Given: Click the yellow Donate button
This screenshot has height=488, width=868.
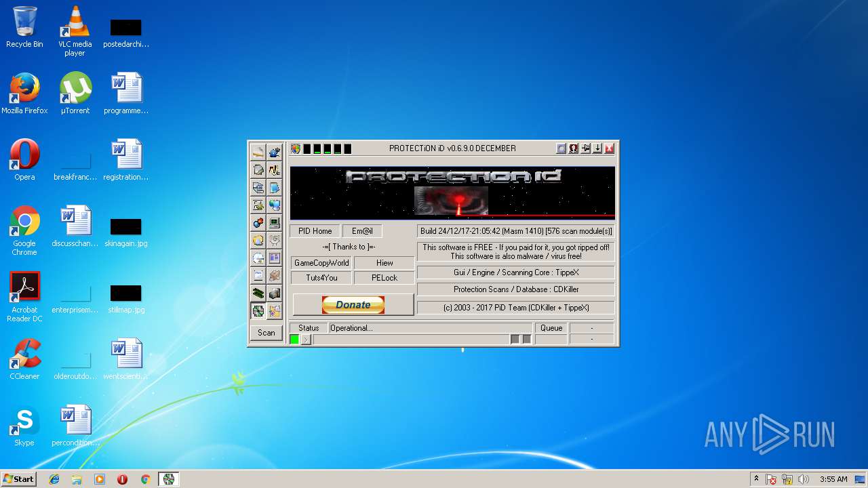Looking at the screenshot, I should (x=353, y=304).
